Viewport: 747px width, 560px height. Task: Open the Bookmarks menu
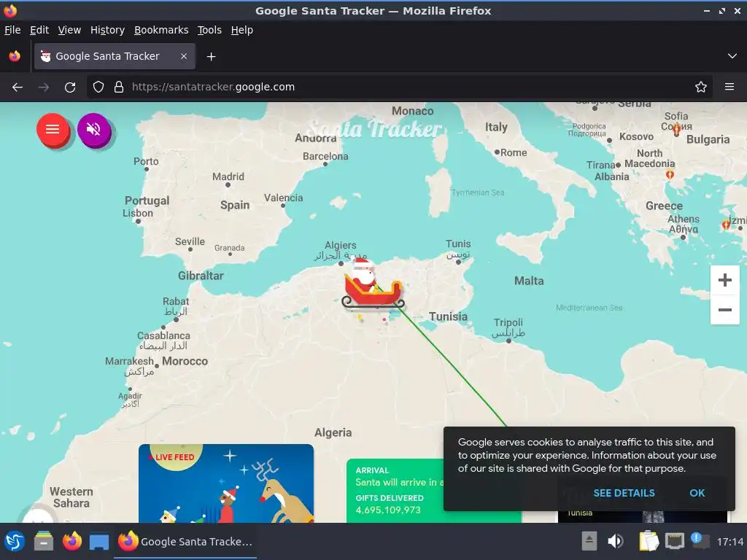[161, 30]
